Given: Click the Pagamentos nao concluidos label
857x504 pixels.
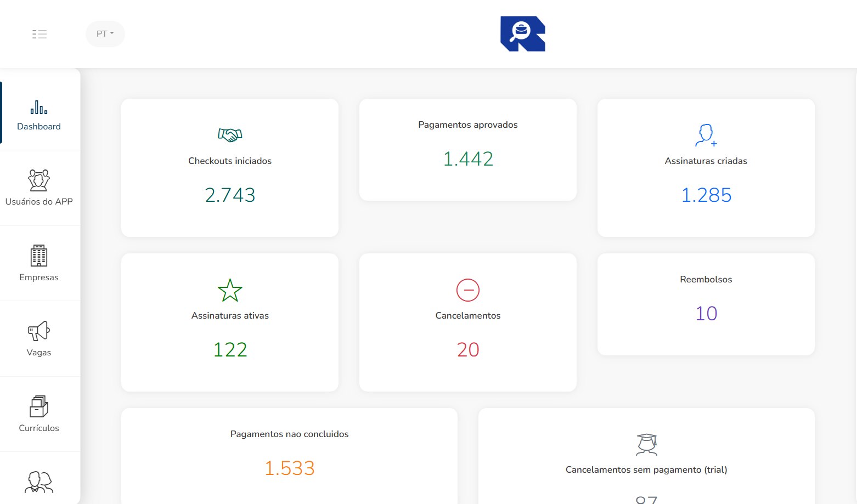Looking at the screenshot, I should [x=289, y=434].
